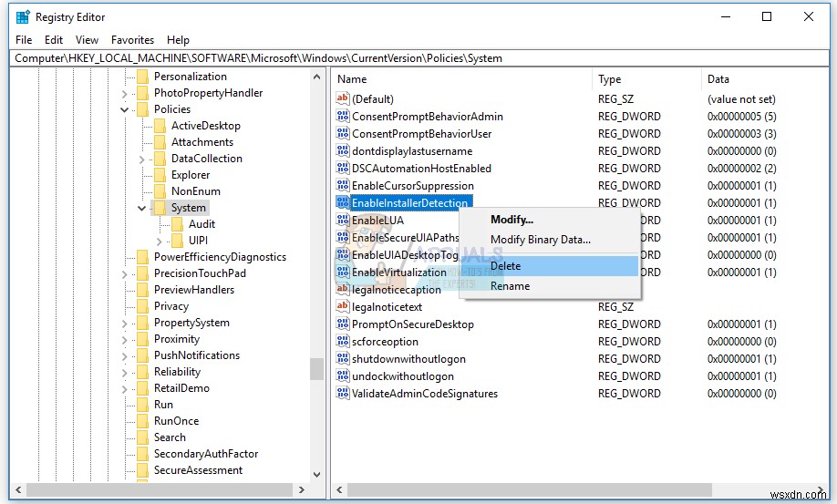Select the PowerEfficiencyDiagnostics key
This screenshot has width=837, height=504.
click(x=220, y=256)
